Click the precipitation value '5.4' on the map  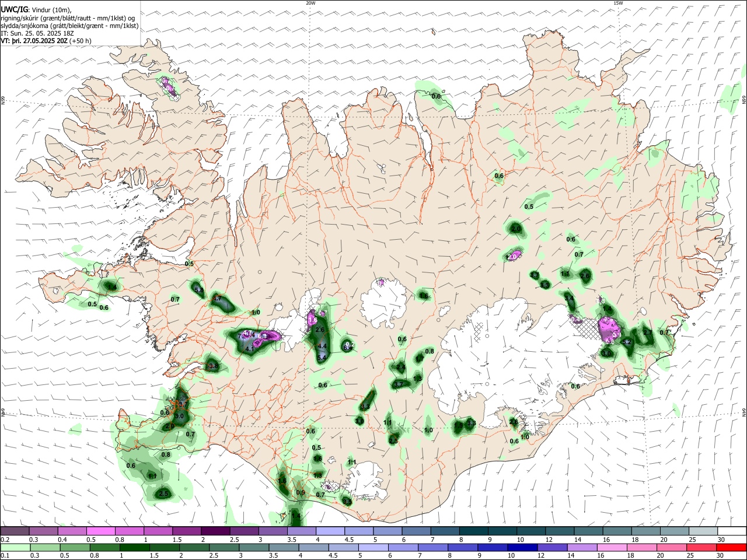[x=322, y=356]
